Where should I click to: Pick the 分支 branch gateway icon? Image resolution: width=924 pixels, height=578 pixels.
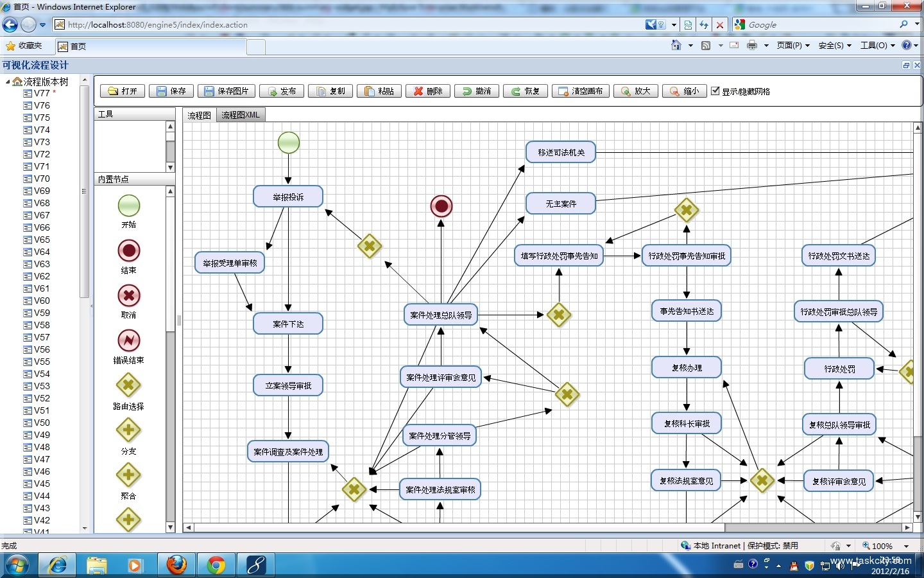128,431
